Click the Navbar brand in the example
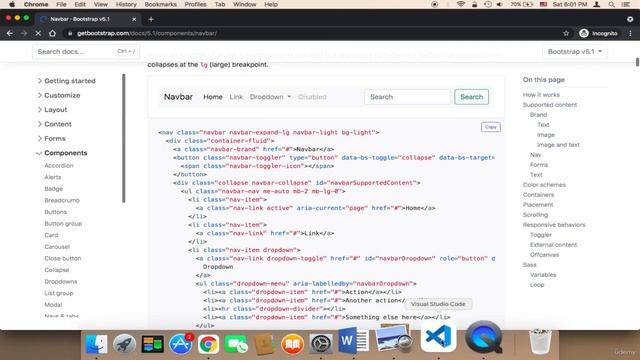 coord(178,97)
